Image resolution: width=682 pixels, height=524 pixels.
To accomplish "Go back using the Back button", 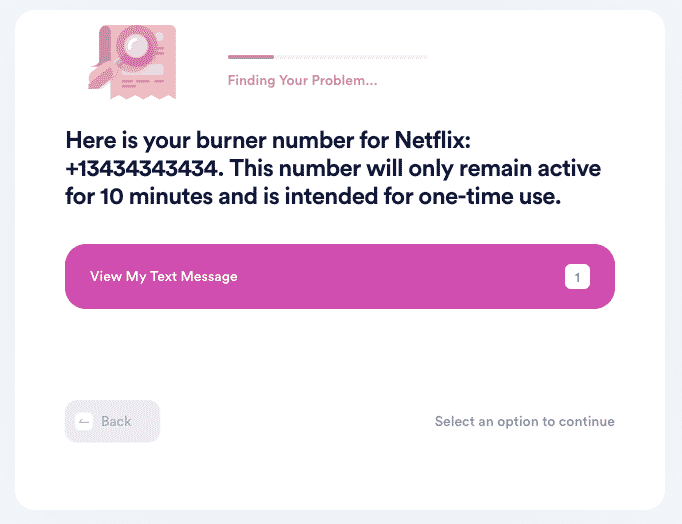I will click(x=113, y=421).
